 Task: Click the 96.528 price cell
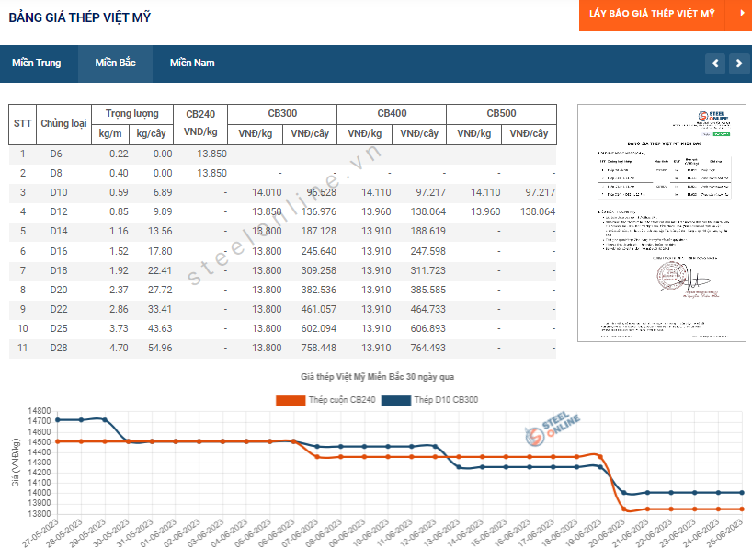tap(322, 192)
